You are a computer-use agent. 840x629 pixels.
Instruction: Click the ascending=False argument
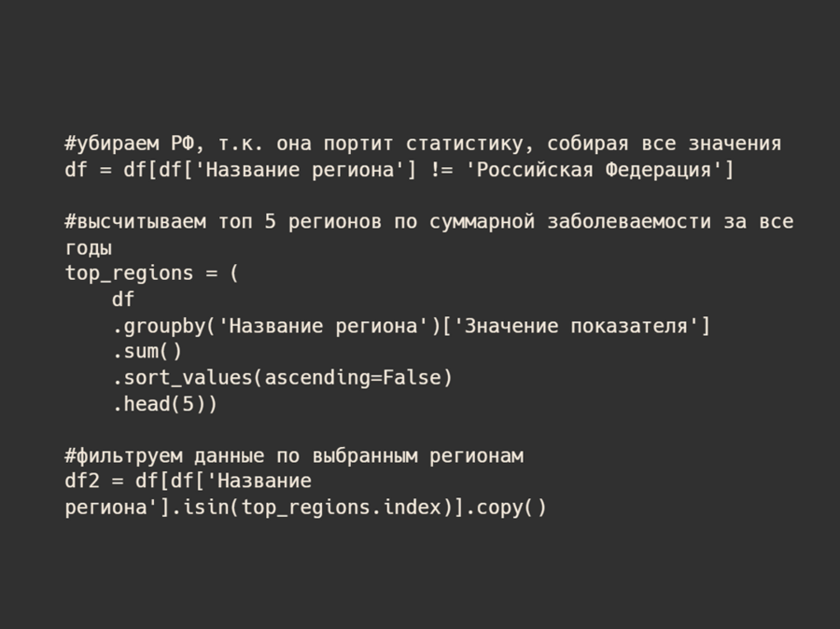point(352,378)
